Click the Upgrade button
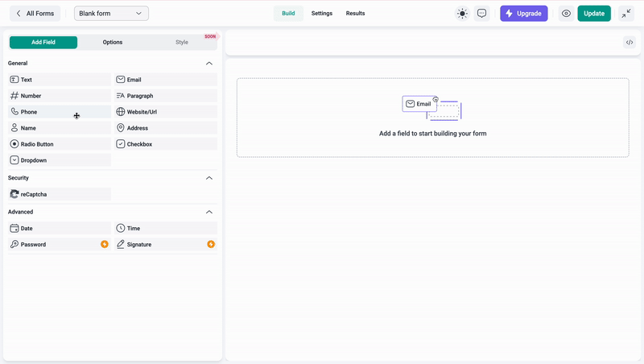This screenshot has width=644, height=364. pos(523,14)
